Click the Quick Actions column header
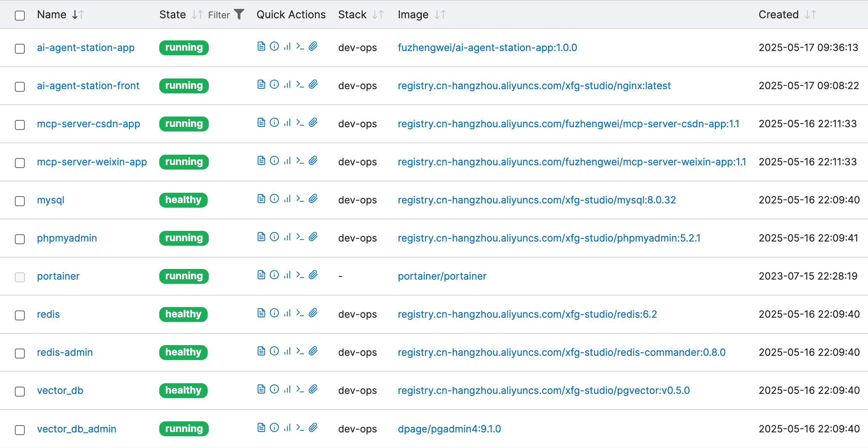Viewport: 868px width, 448px height. pos(291,14)
